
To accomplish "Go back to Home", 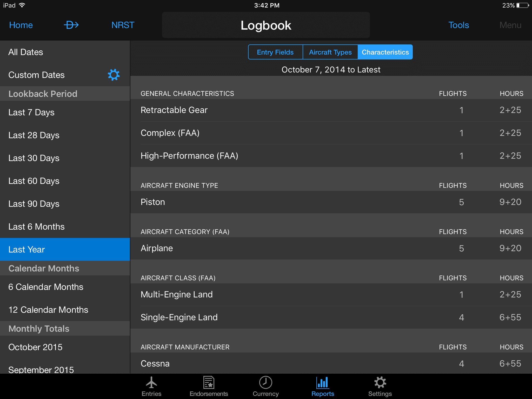I will coord(21,25).
